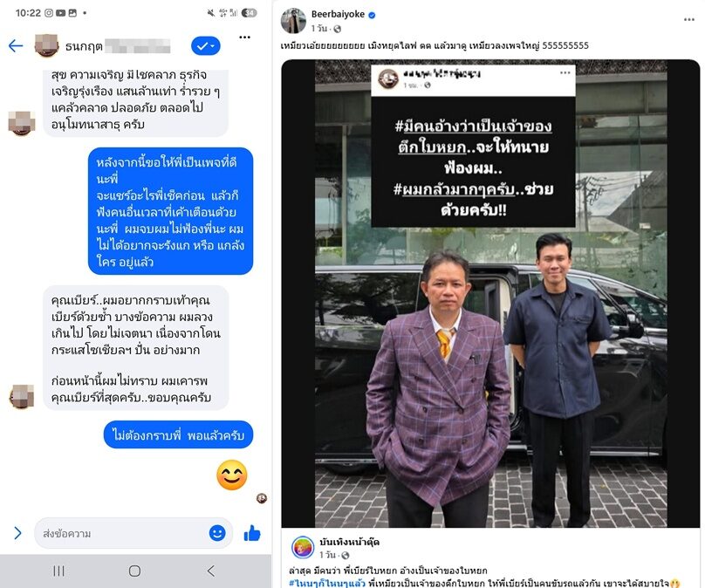Tap the back arrow in Messenger chat
Screen dimensions: 705x588
click(x=16, y=45)
